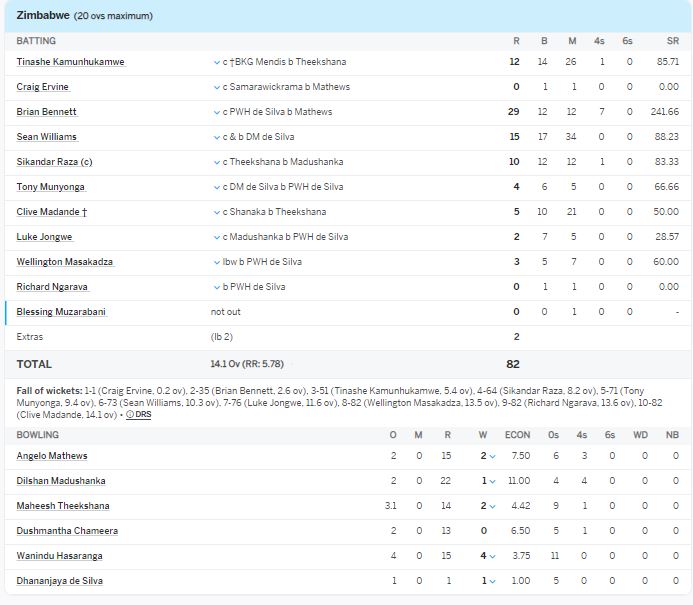This screenshot has width=693, height=605.
Task: Expand Dhananjaya de Silva's wickets dropdown
Action: click(493, 581)
